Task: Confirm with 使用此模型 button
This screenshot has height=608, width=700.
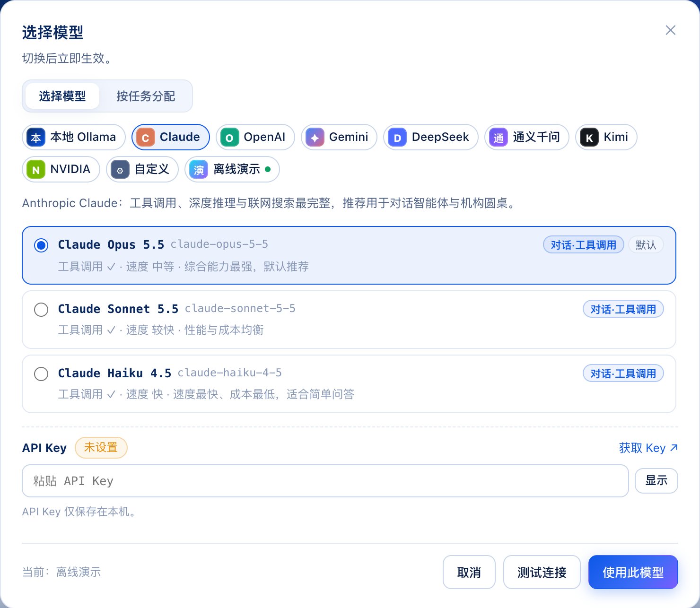Action: click(633, 572)
